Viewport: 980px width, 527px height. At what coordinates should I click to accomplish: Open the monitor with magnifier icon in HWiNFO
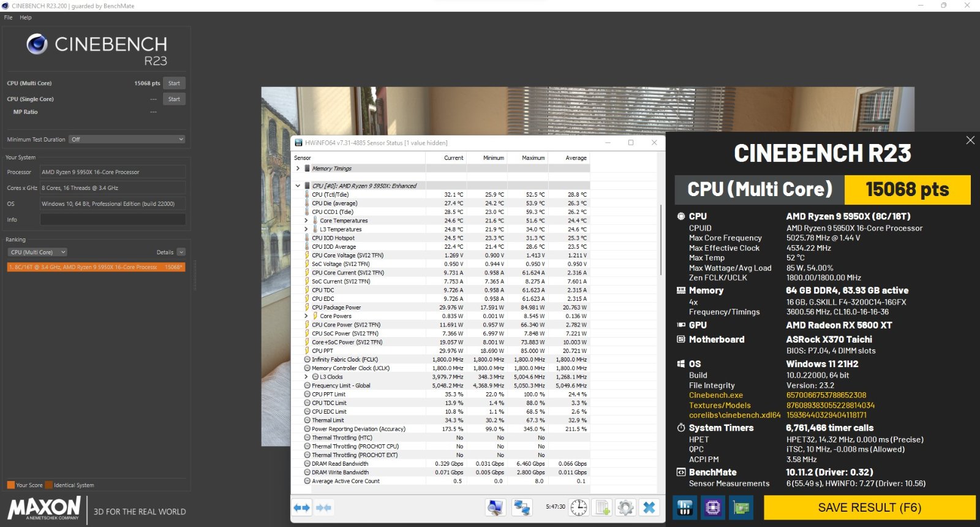pos(495,507)
